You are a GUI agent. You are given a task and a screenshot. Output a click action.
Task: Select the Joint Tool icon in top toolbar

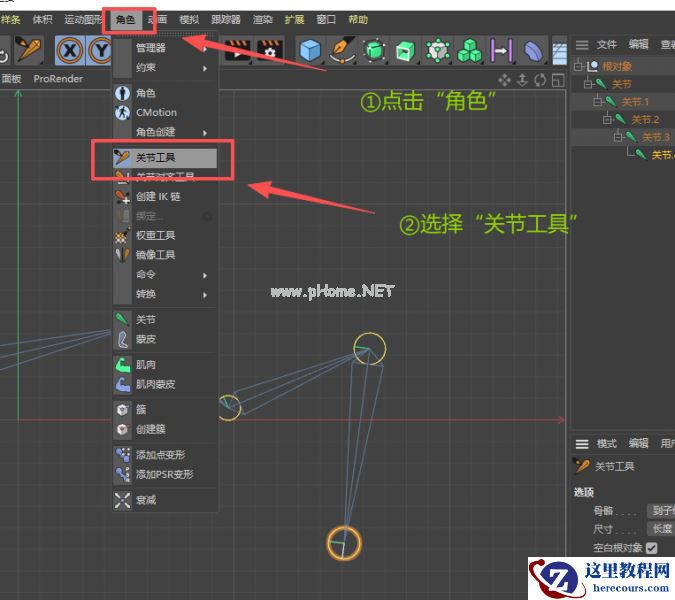(29, 49)
